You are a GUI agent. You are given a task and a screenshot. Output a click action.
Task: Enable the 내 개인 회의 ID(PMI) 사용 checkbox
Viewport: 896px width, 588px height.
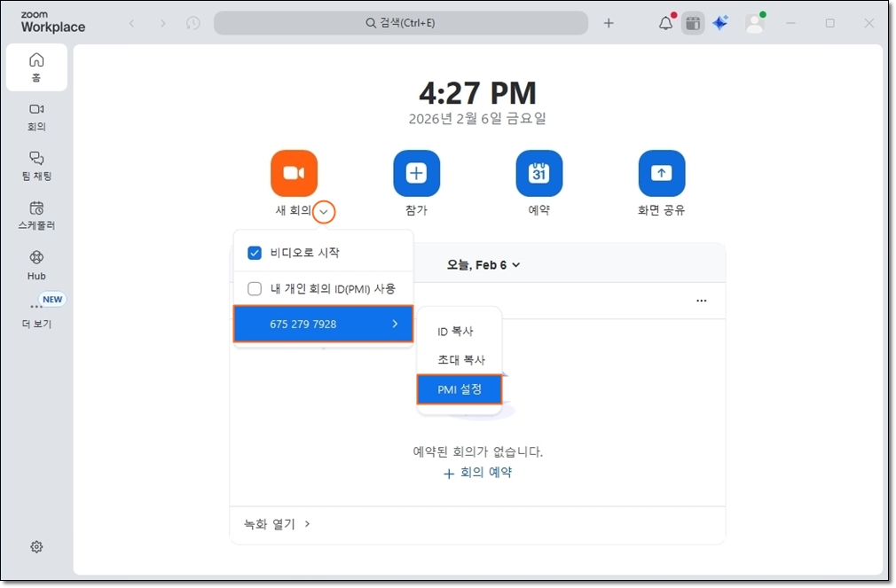[255, 288]
